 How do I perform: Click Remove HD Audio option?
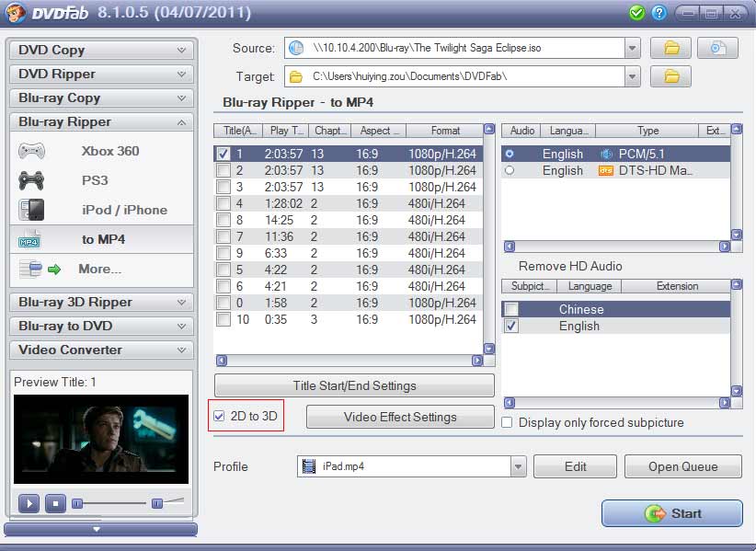point(570,266)
